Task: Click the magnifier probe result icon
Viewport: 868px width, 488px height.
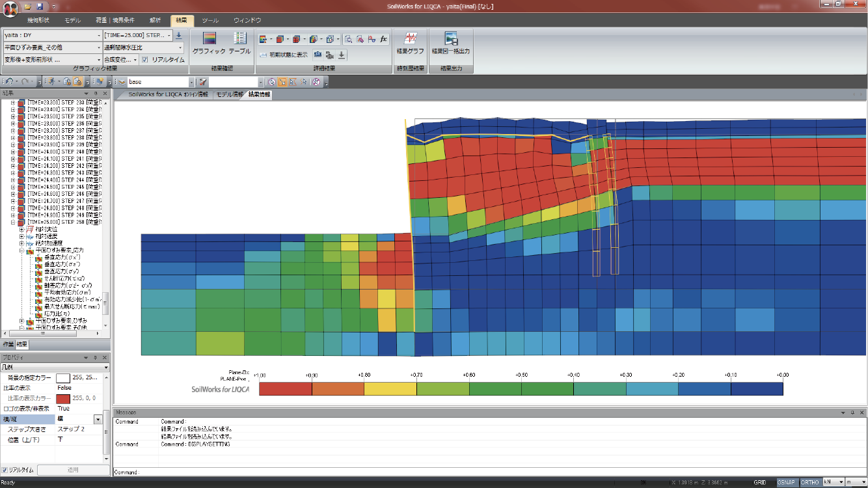Action: pos(349,39)
